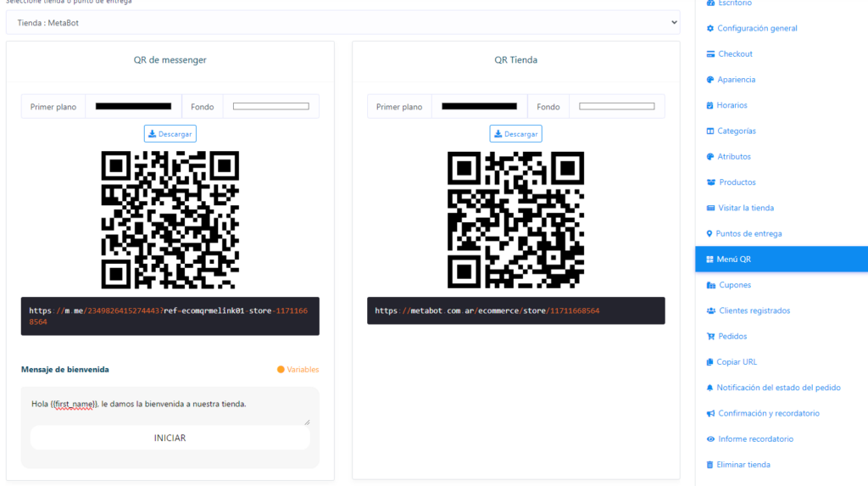The height and width of the screenshot is (486, 868).
Task: Click the welcome message text area
Action: 170,406
